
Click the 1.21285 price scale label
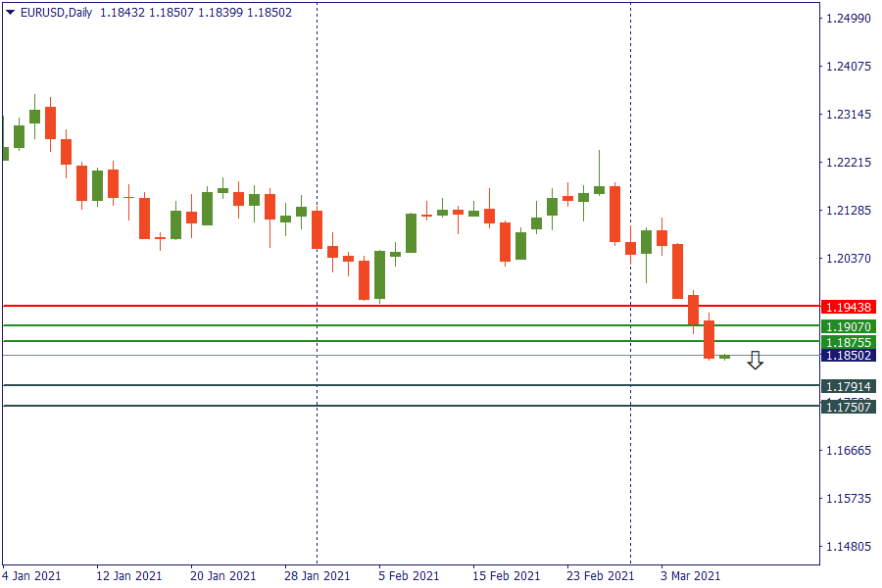click(849, 211)
